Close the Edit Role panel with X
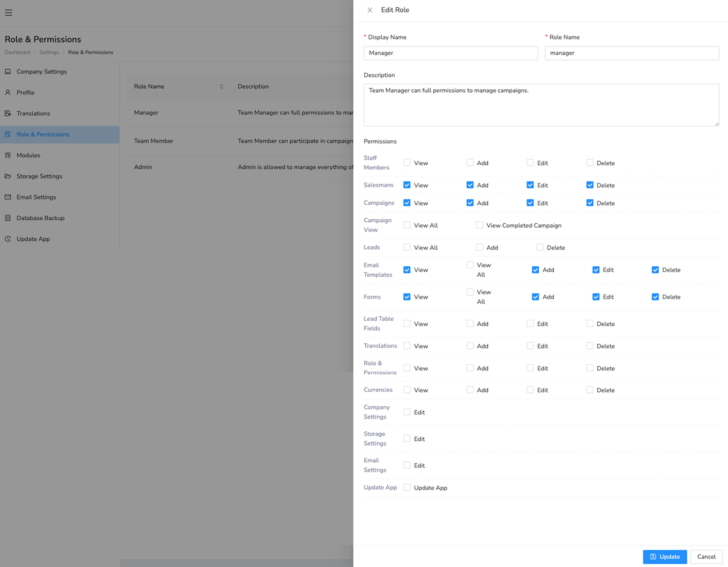Viewport: 728px width, 567px height. [x=370, y=10]
